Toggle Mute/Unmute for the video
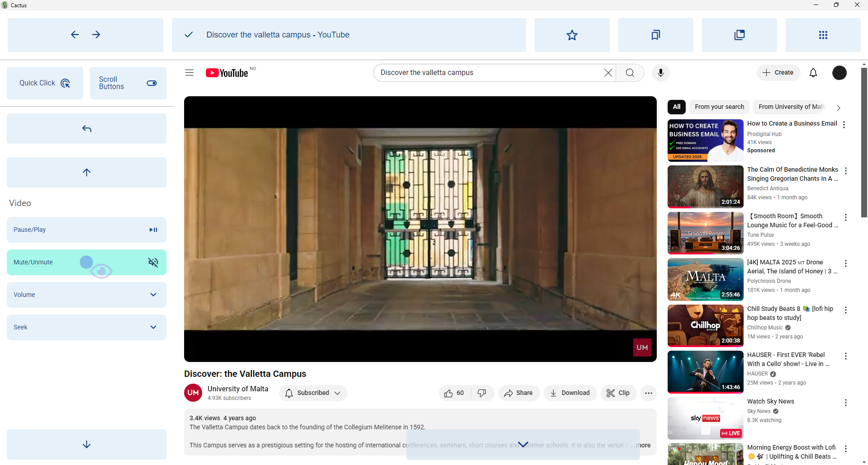This screenshot has width=868, height=465. coord(86,262)
